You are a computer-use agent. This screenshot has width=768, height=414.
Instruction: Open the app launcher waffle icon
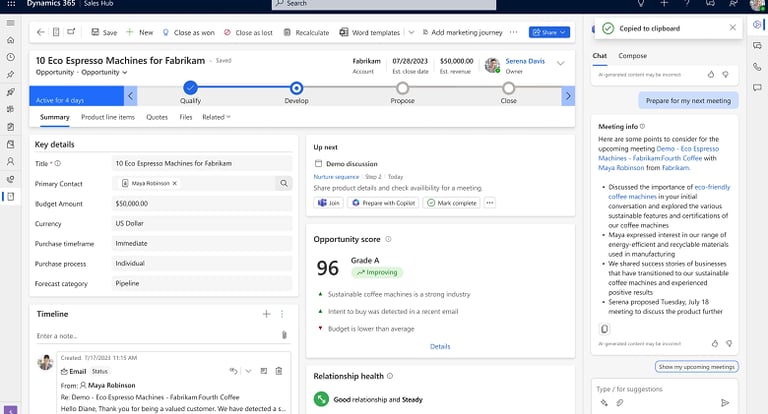pyautogui.click(x=11, y=3)
